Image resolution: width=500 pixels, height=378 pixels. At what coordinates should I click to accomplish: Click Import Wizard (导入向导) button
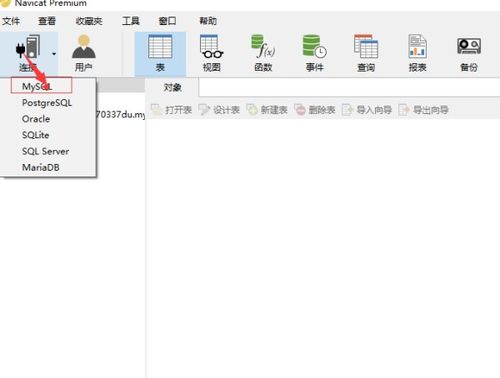(367, 110)
